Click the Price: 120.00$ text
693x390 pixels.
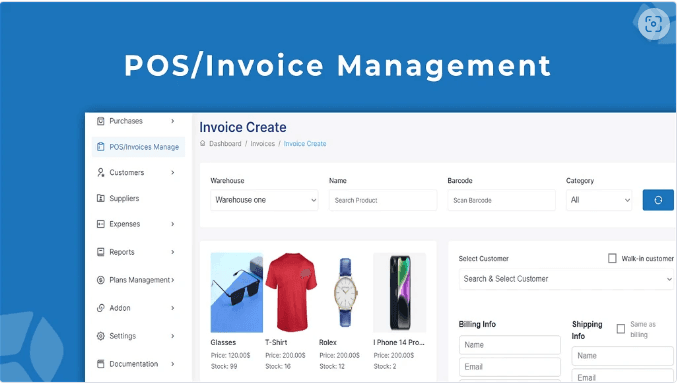pyautogui.click(x=230, y=355)
